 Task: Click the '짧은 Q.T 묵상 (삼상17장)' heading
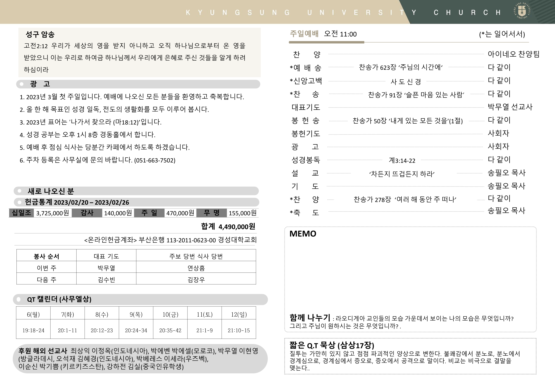[x=332, y=345]
